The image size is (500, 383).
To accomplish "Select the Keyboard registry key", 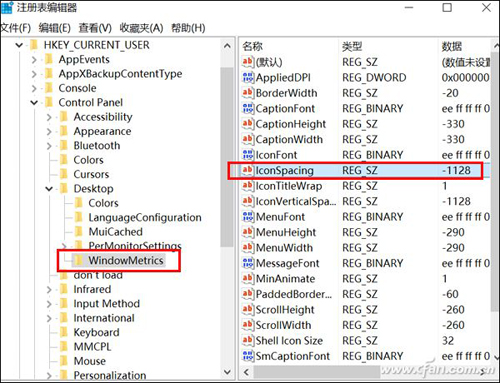I will [x=96, y=332].
